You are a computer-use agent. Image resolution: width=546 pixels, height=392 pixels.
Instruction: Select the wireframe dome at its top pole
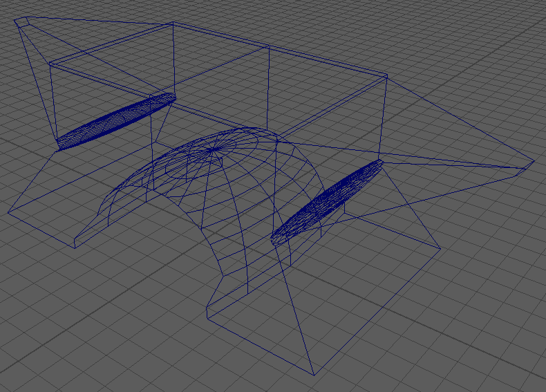tap(216, 147)
